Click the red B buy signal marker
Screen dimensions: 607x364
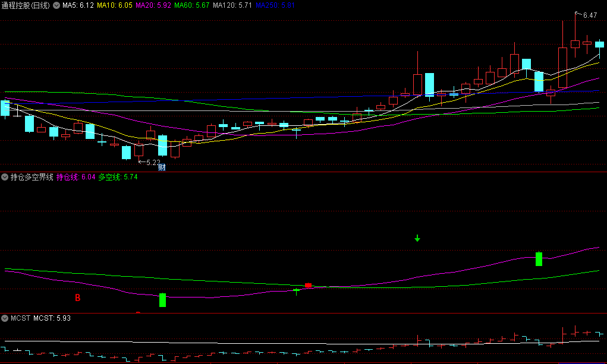(78, 298)
